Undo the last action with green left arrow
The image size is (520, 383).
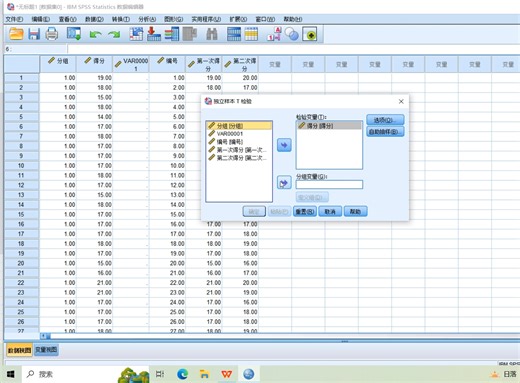95,34
